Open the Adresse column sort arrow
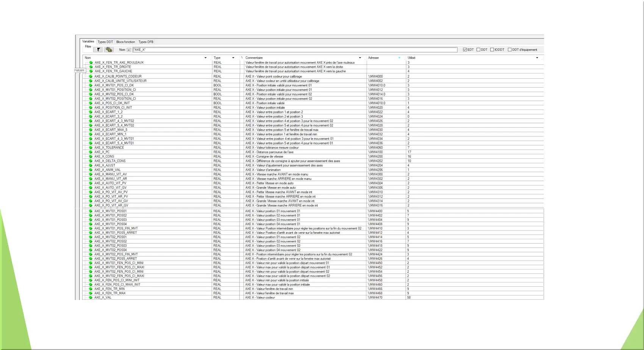 click(400, 58)
